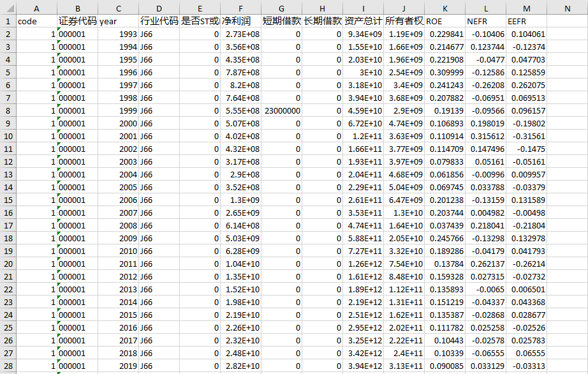Select the year cell 2019
The height and width of the screenshot is (374, 588).
pyautogui.click(x=118, y=366)
